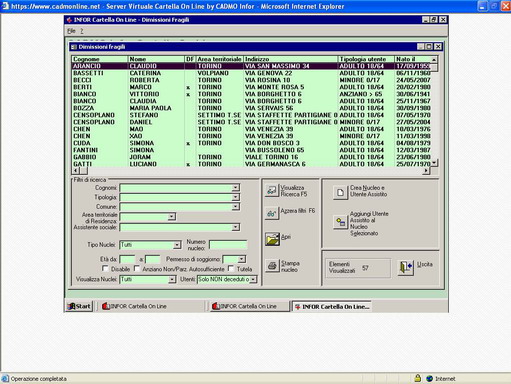Click the Numero nucleo input field
Image resolution: width=511 pixels, height=384 pixels.
click(x=228, y=245)
